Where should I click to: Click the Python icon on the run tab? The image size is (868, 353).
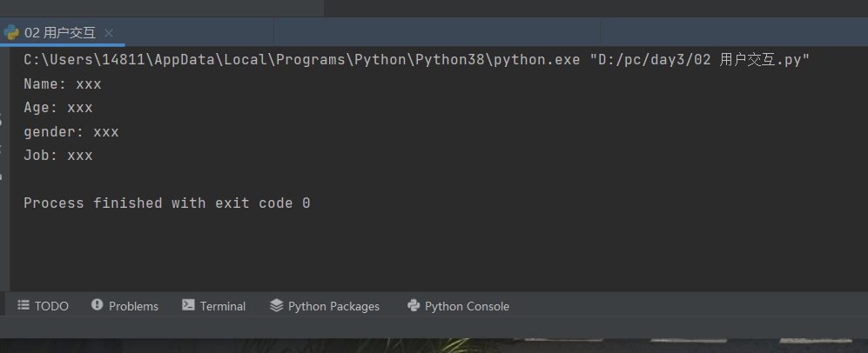pos(11,32)
